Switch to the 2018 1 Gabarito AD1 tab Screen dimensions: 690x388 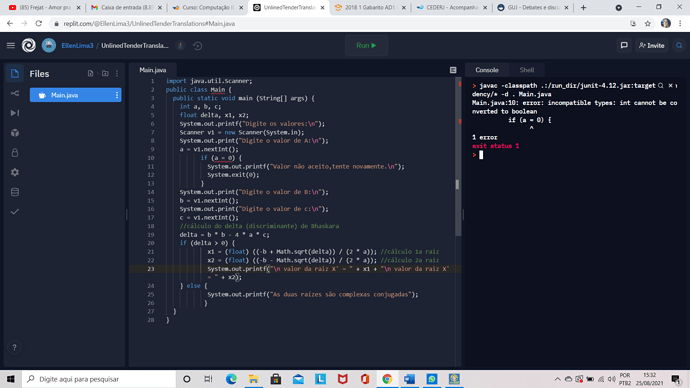(370, 7)
